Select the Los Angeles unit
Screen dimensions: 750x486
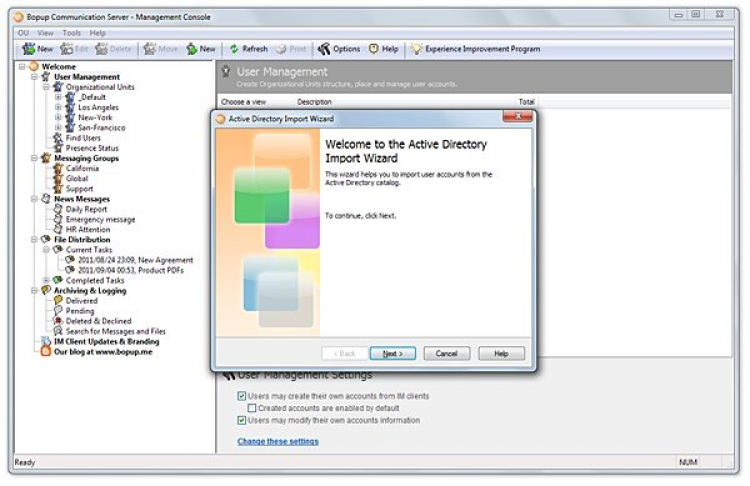98,108
